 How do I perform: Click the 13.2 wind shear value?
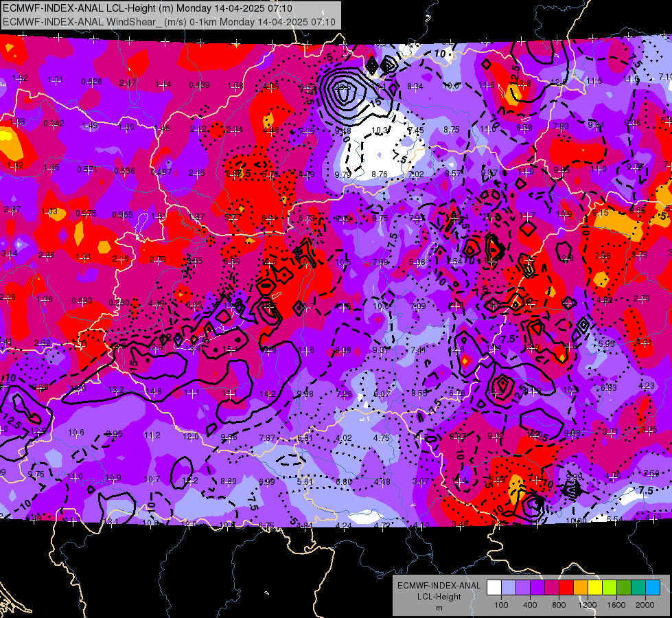116,390
